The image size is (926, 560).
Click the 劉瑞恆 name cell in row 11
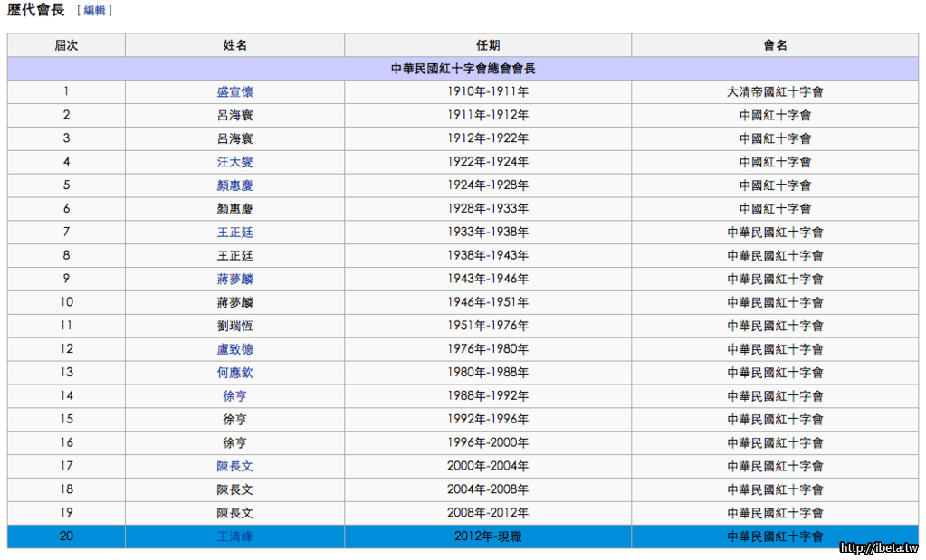pyautogui.click(x=234, y=326)
